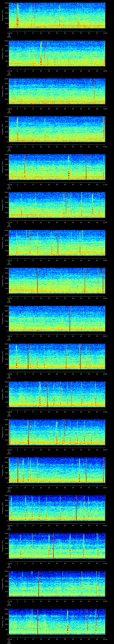Click the "1:27:00" start time label

(x=9, y=450)
